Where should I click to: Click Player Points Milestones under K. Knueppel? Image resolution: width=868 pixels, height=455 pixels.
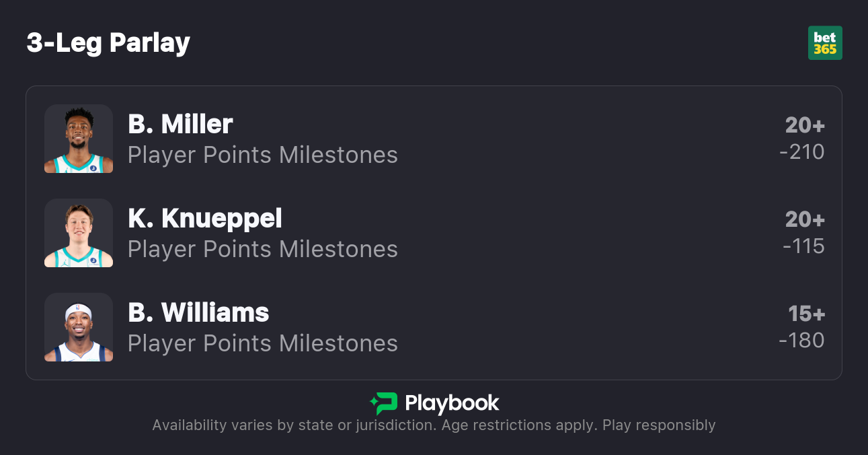(263, 250)
